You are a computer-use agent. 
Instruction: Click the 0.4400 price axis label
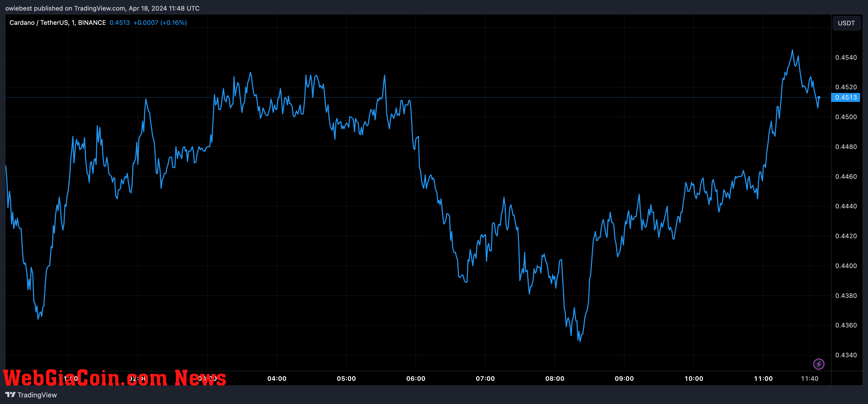coord(846,266)
